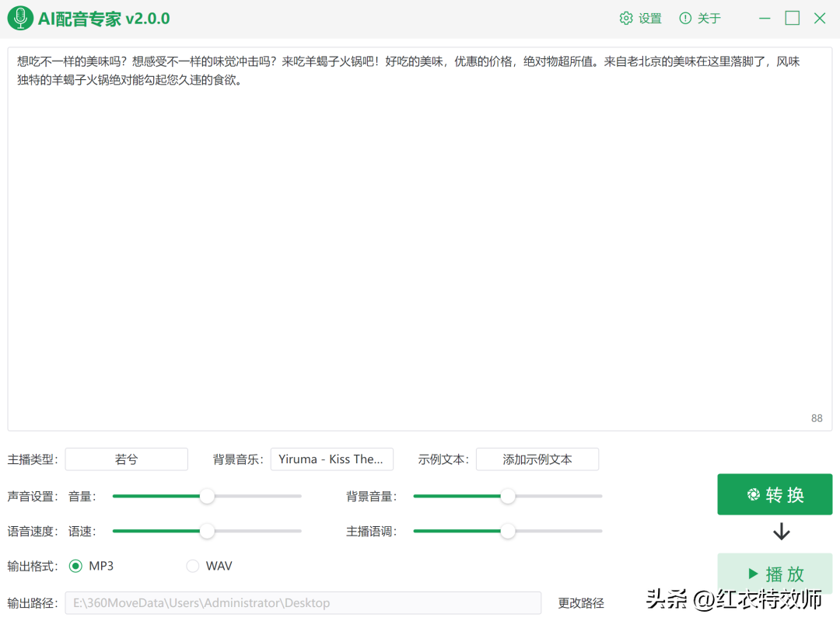Click the down arrow between 转换 and 播放

click(781, 532)
